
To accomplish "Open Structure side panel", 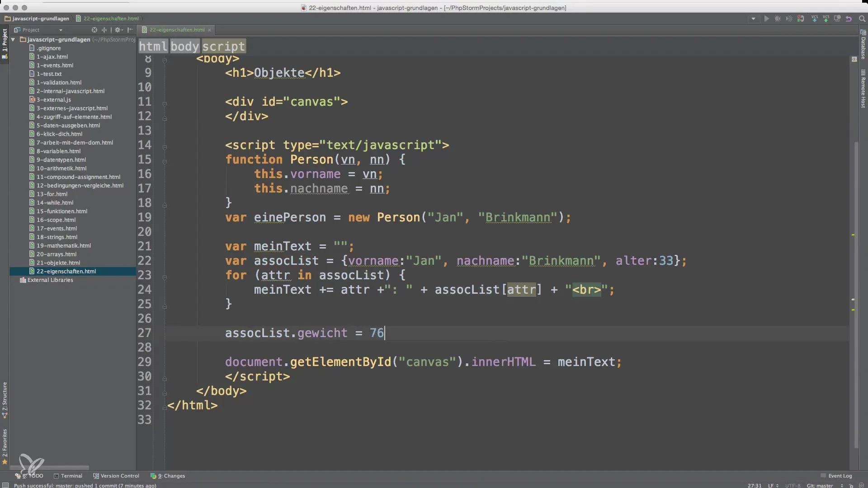I will [5, 400].
